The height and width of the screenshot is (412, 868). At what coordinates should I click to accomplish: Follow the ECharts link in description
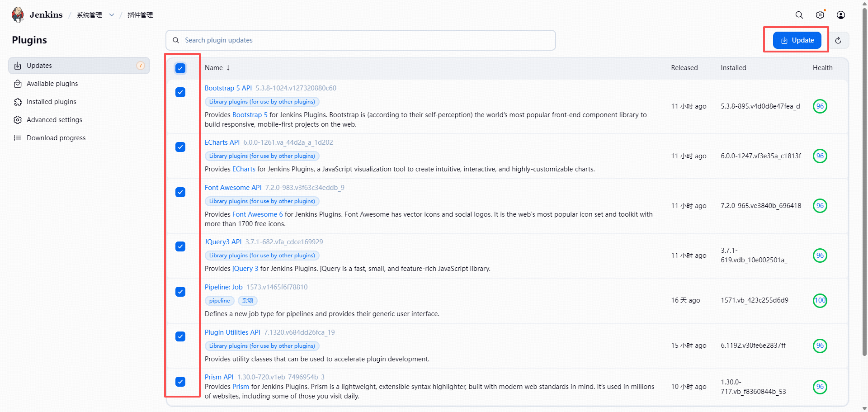244,169
